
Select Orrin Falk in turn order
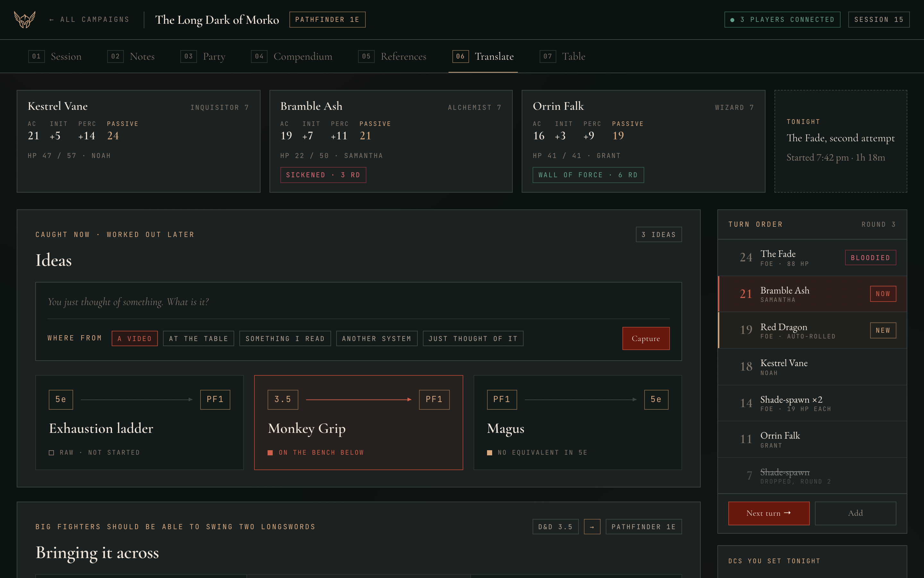tap(812, 439)
